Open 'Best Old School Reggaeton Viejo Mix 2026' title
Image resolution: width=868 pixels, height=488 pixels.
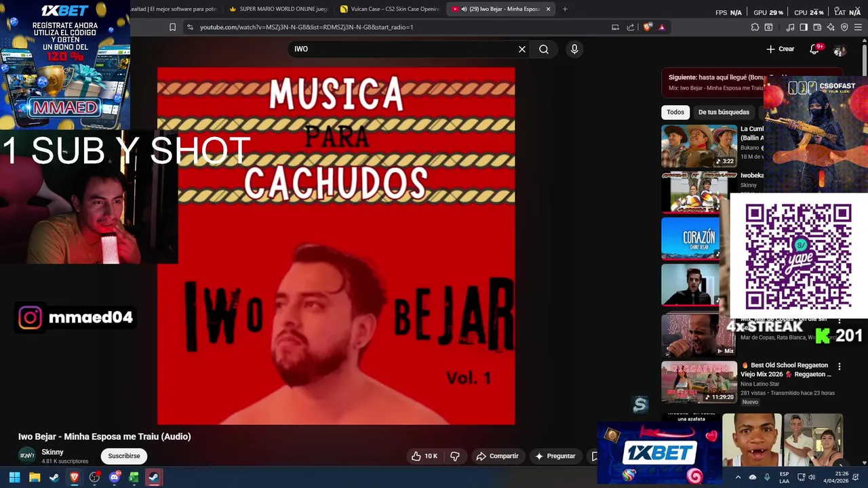[x=786, y=369]
